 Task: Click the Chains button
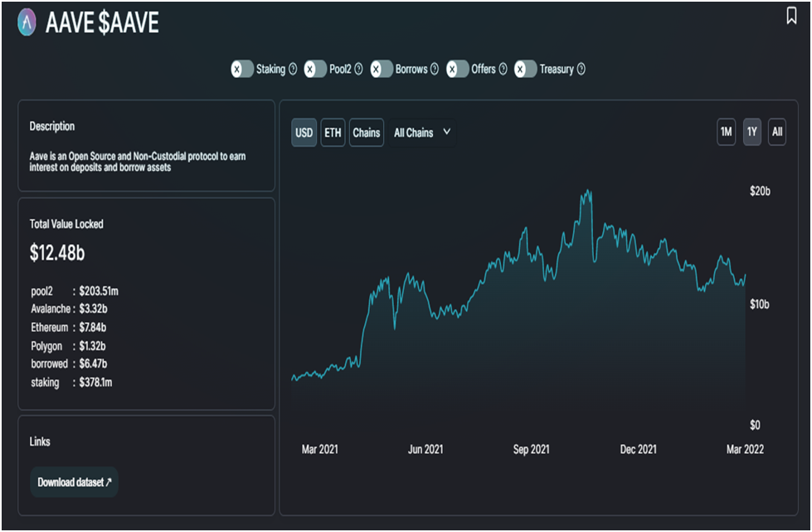pos(366,133)
